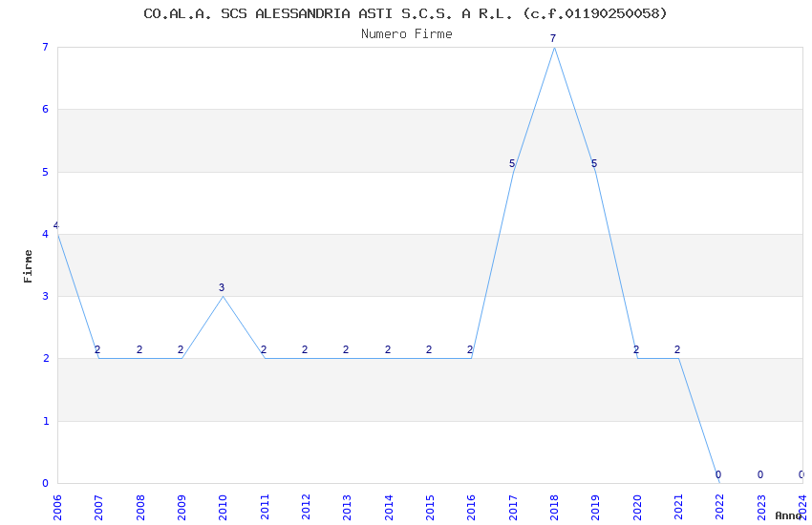
Task: Select year 2017 on the x-axis
Action: 513,507
